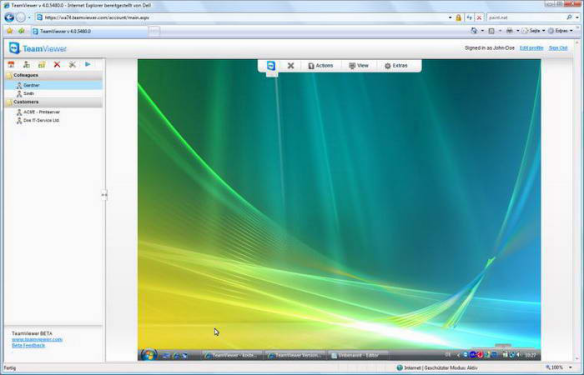Click the Editor task in remote taskbar

[358, 355]
